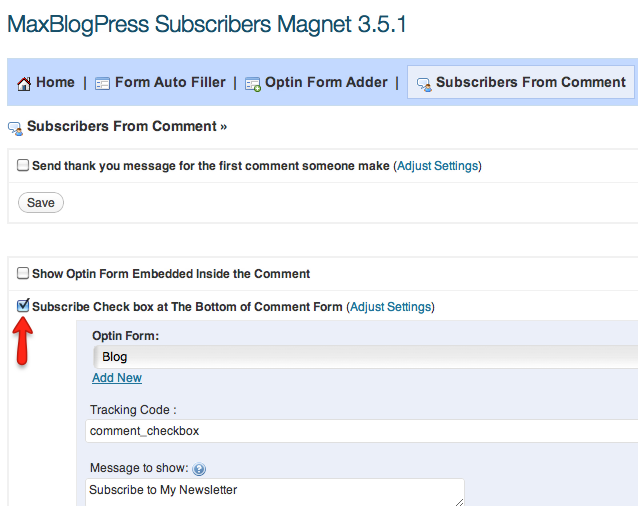
Task: Check Show Optin Form Embedded Inside Comment
Action: click(23, 273)
